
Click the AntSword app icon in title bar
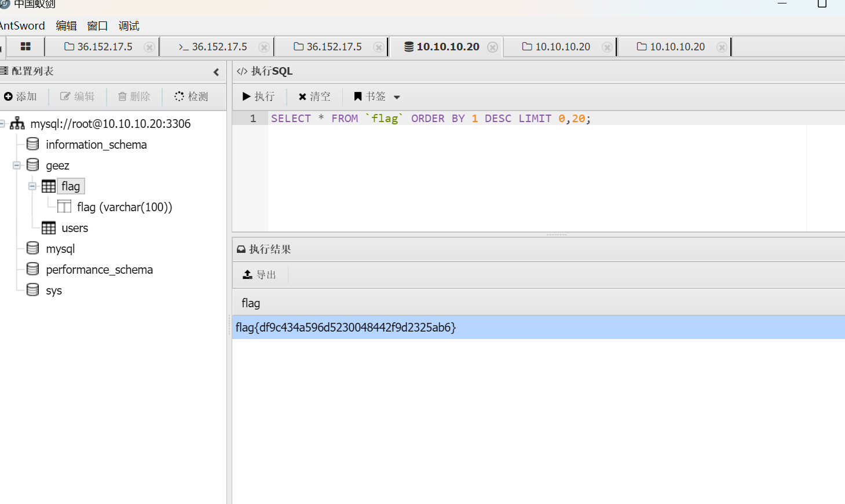(5, 3)
